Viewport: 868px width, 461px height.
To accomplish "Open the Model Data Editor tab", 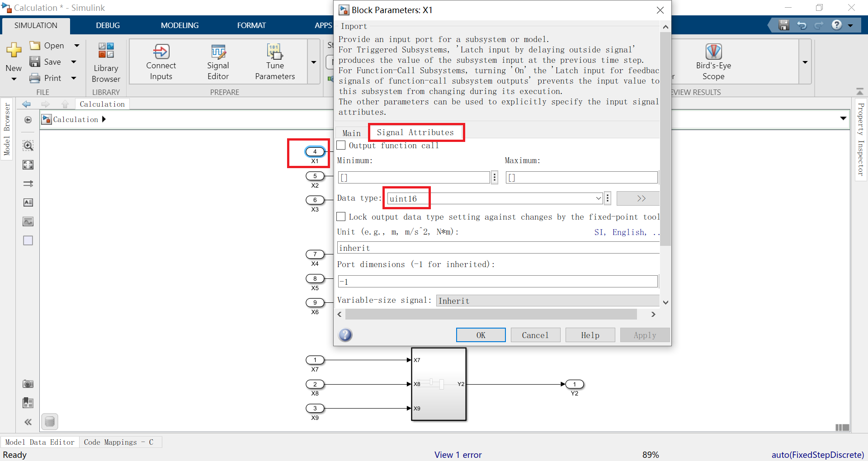I will pyautogui.click(x=40, y=442).
